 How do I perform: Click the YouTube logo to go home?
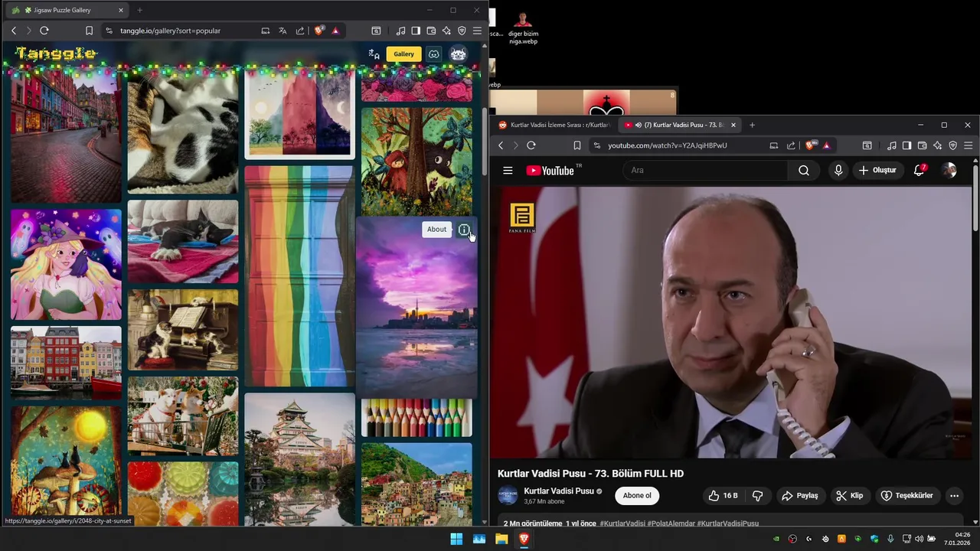coord(550,171)
